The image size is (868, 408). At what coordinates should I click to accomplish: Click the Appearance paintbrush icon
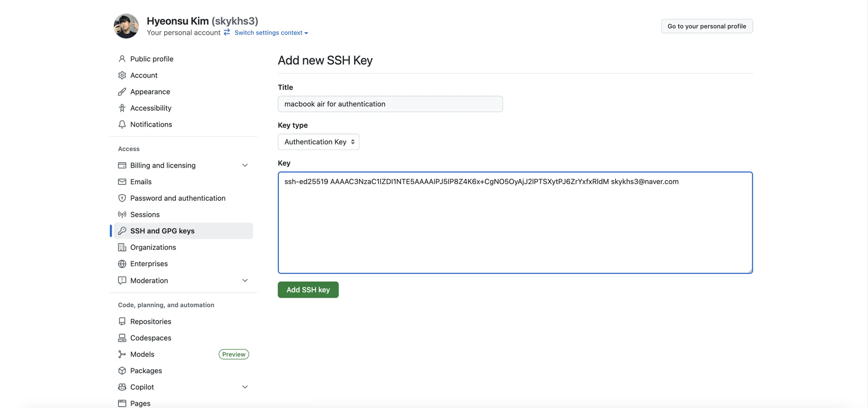[122, 92]
